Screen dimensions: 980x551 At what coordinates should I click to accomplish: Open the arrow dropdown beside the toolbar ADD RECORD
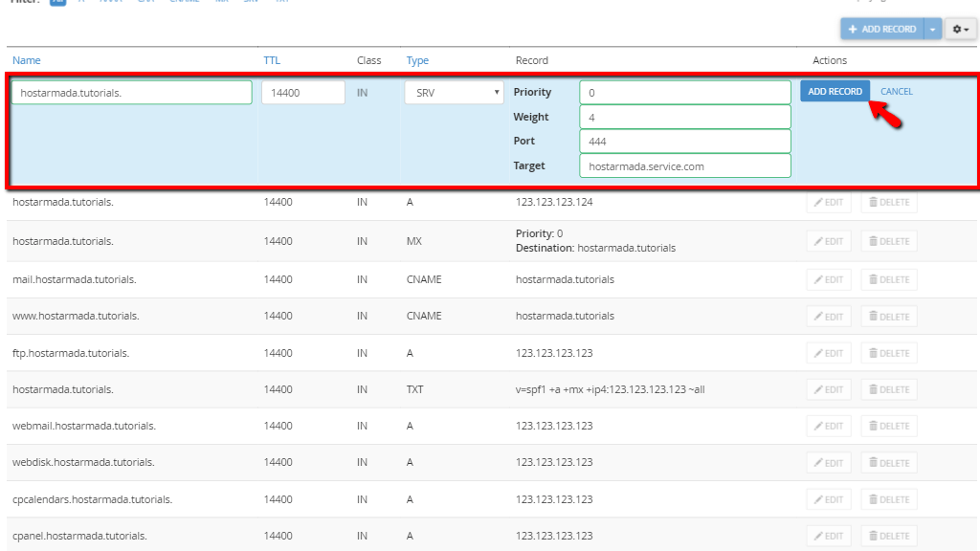[932, 29]
